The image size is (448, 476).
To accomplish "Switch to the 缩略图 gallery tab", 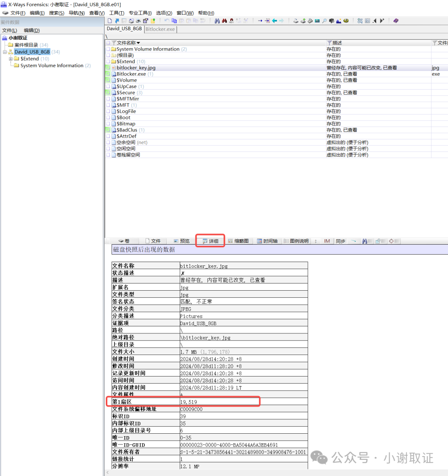I will click(x=239, y=241).
